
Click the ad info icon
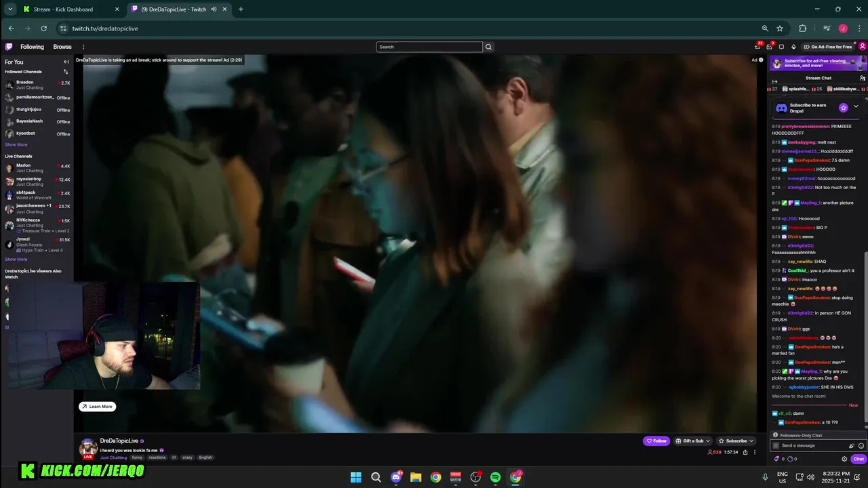click(761, 60)
